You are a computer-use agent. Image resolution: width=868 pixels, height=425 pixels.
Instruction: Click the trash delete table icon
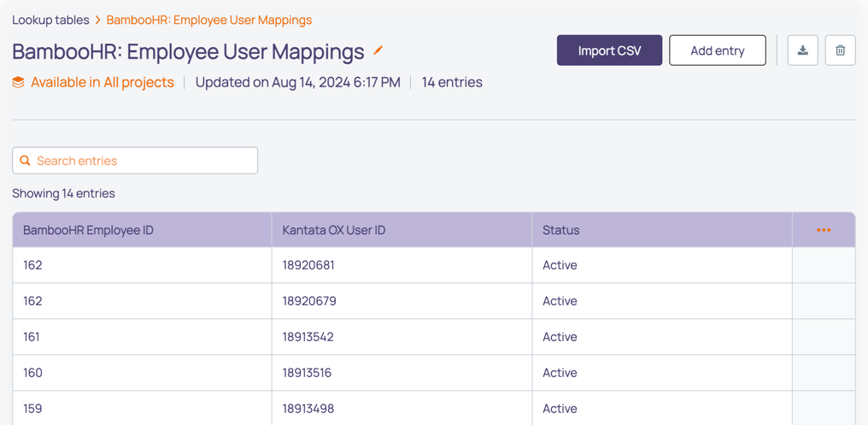(841, 50)
